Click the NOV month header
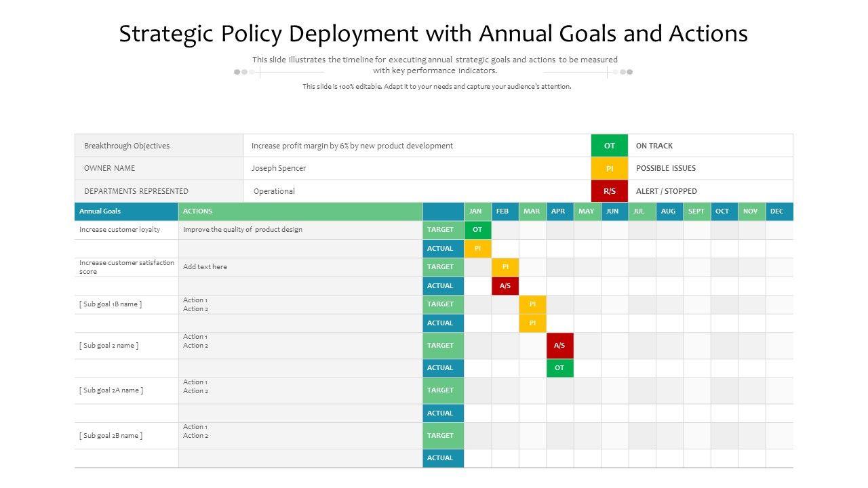Viewport: 868px width, 488px height. (751, 211)
